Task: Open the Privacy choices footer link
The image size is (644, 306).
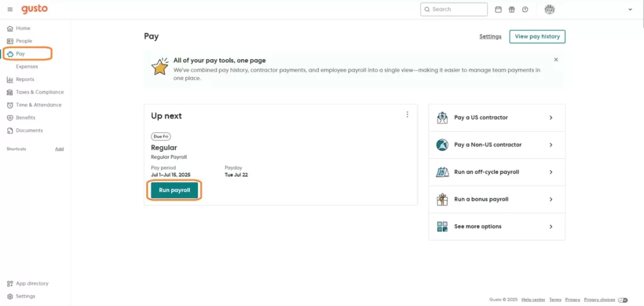Action: (x=599, y=300)
